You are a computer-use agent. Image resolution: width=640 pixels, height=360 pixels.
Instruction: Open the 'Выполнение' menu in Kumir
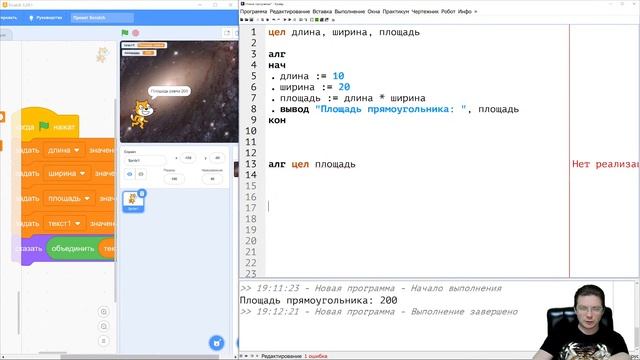pyautogui.click(x=350, y=11)
